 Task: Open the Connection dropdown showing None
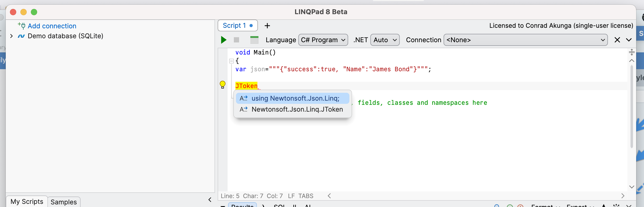coord(526,40)
